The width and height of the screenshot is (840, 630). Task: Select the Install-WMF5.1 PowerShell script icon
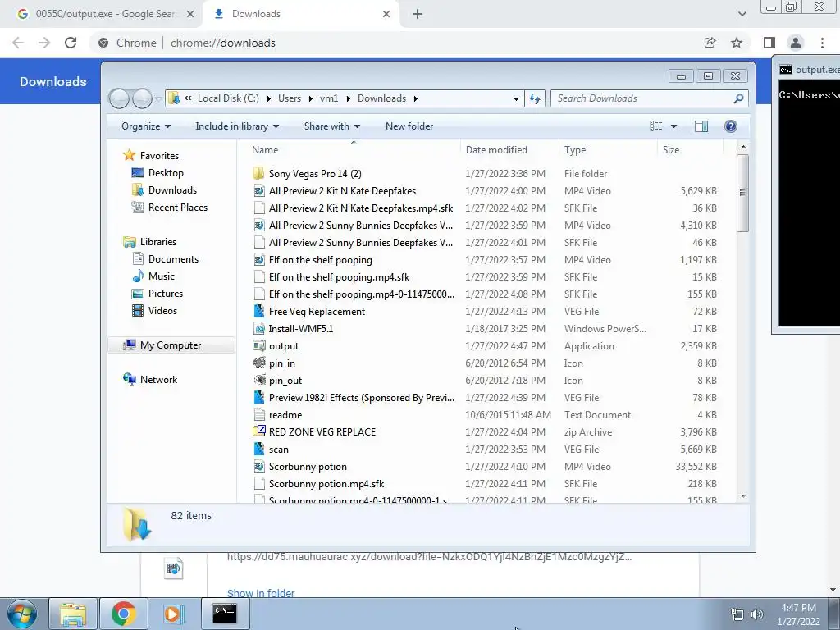pyautogui.click(x=258, y=328)
